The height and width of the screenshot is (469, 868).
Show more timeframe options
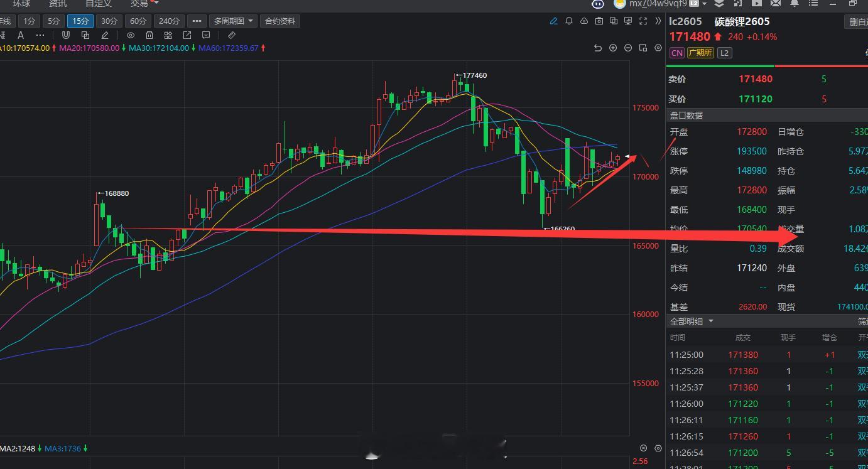point(197,21)
